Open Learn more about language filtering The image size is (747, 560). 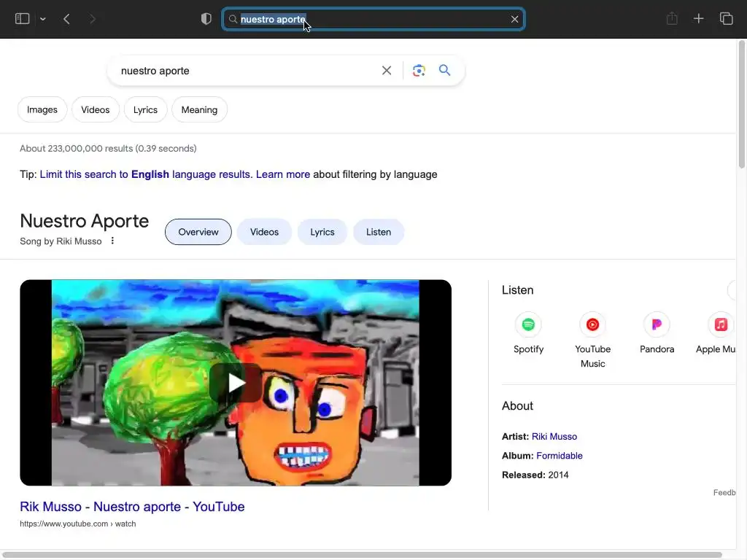(283, 174)
